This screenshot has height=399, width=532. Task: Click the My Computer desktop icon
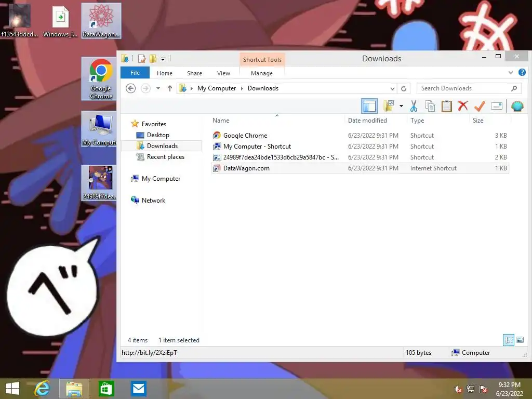tap(99, 129)
